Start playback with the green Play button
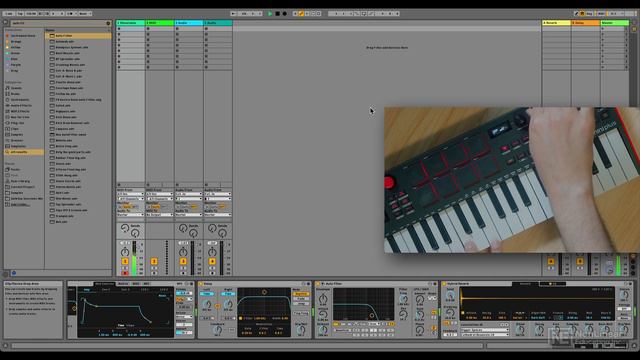This screenshot has height=360, width=640. [x=270, y=13]
